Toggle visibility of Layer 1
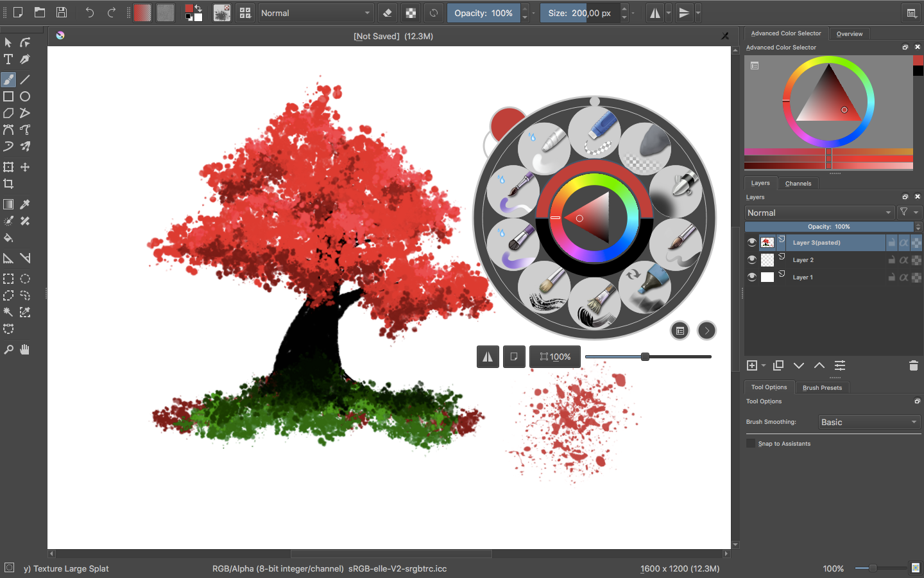This screenshot has width=924, height=578. (752, 277)
